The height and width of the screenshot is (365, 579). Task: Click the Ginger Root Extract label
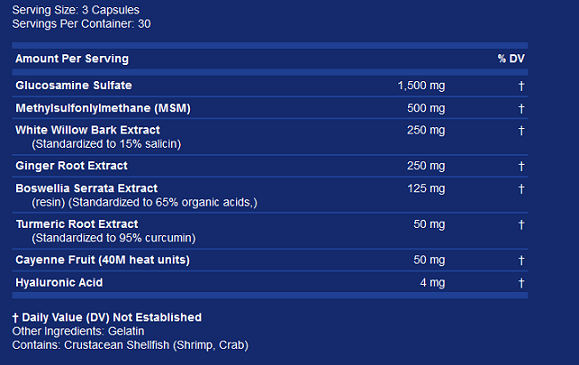tap(71, 166)
